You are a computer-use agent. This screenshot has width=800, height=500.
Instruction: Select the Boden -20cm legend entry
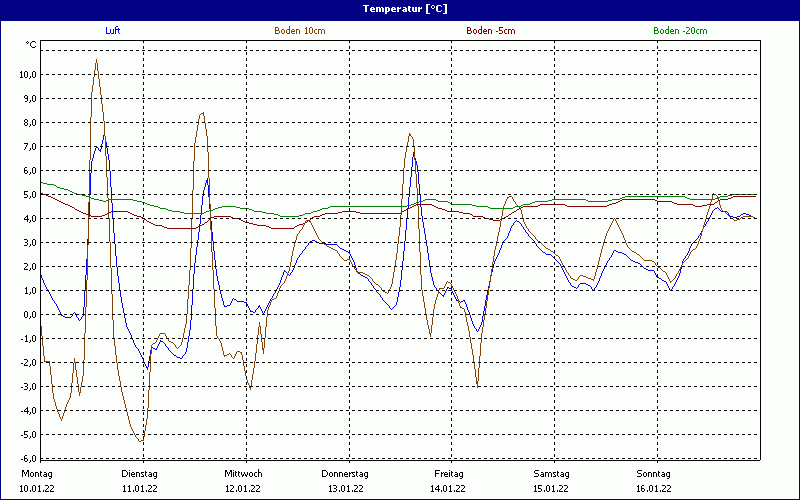pyautogui.click(x=680, y=31)
